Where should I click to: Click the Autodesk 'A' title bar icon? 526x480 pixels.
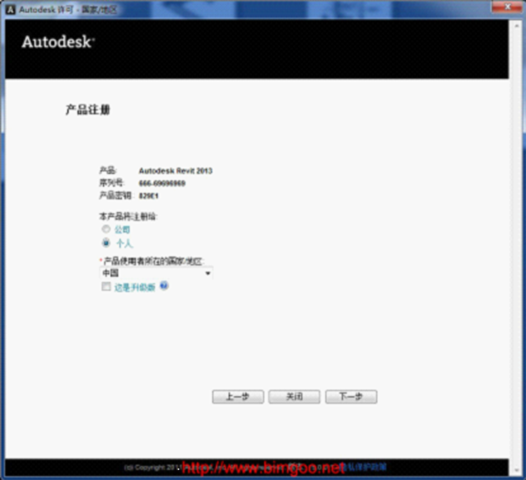point(10,9)
